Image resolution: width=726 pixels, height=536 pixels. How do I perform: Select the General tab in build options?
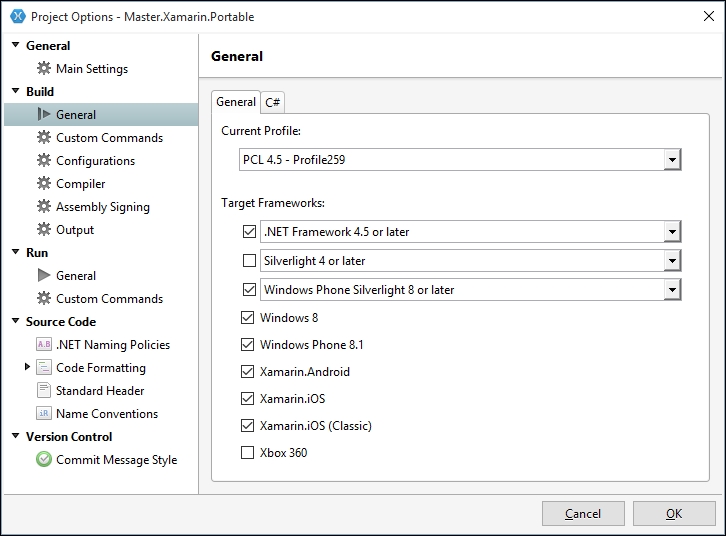coord(236,102)
